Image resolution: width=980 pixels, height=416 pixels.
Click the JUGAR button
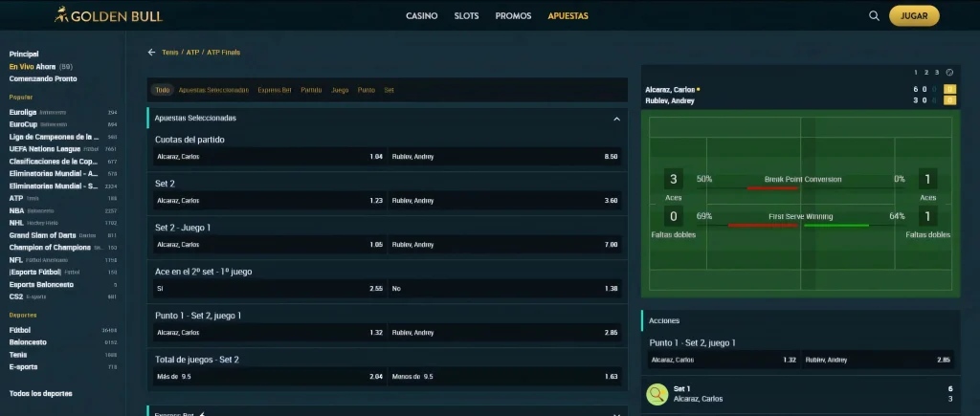(914, 15)
